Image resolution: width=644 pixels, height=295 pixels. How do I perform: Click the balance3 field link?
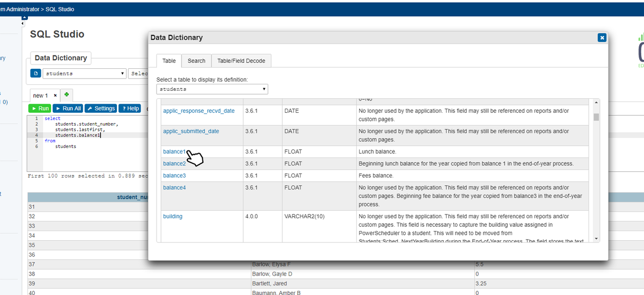174,176
